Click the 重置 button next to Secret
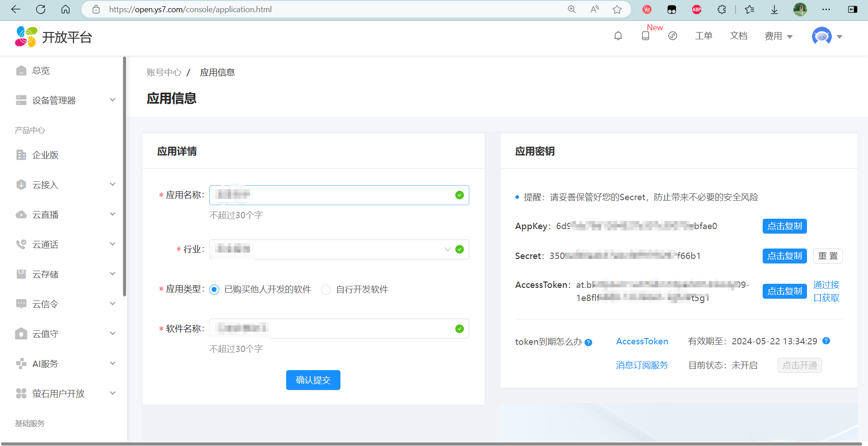The image size is (868, 446). click(828, 256)
